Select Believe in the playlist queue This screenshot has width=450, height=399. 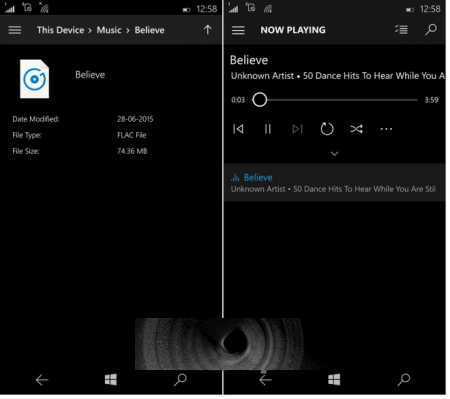[335, 182]
